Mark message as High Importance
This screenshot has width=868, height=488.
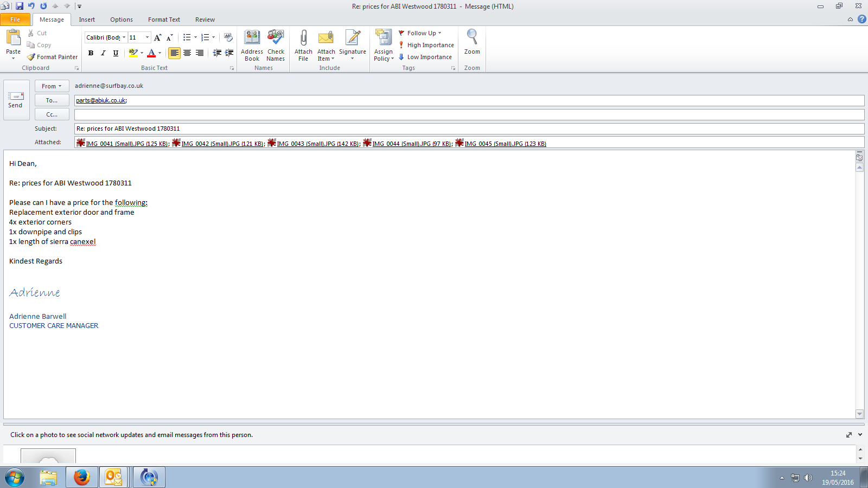[x=426, y=45]
